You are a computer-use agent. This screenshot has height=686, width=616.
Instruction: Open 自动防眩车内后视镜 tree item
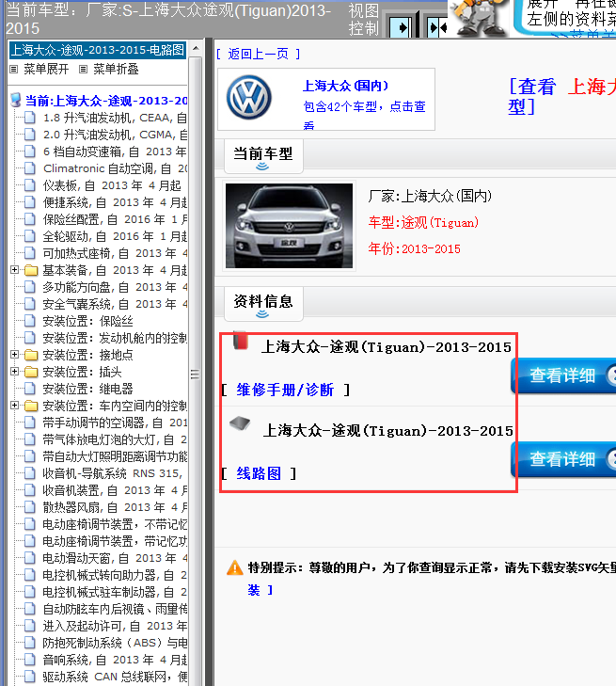[x=115, y=609]
